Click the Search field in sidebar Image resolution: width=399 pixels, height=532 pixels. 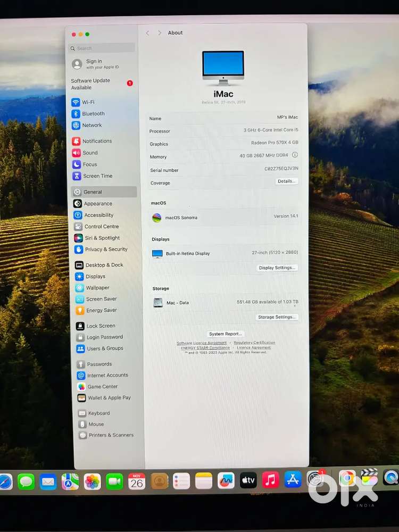[102, 48]
